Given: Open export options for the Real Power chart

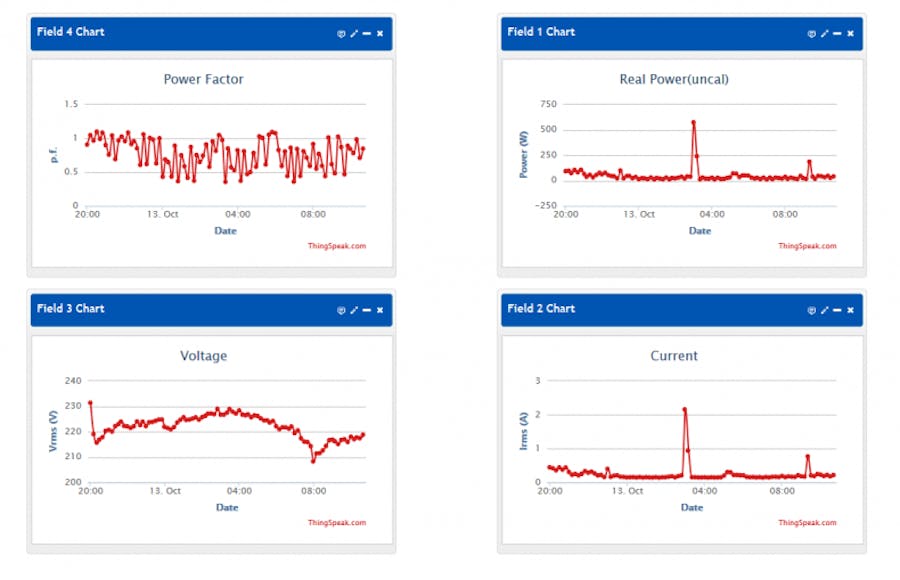Looking at the screenshot, I should click(x=811, y=33).
